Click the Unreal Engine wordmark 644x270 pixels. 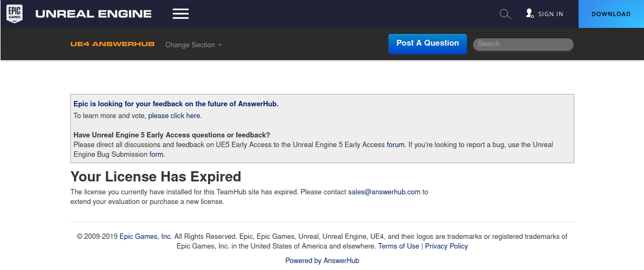coord(93,14)
